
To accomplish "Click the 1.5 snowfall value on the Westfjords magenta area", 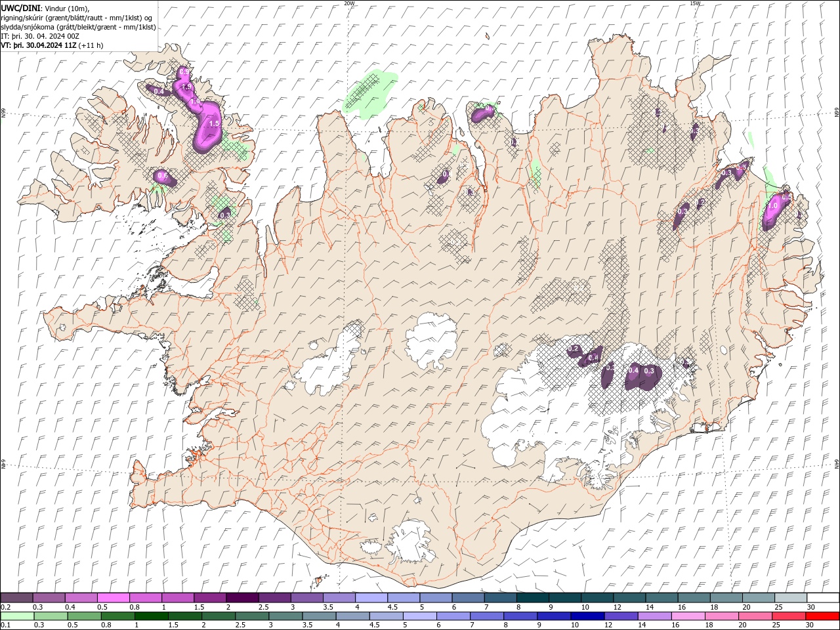I will click(x=213, y=123).
